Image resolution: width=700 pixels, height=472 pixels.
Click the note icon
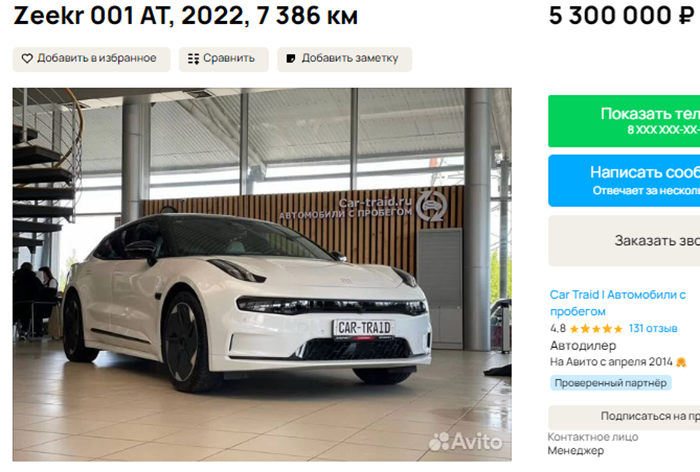coord(291,58)
